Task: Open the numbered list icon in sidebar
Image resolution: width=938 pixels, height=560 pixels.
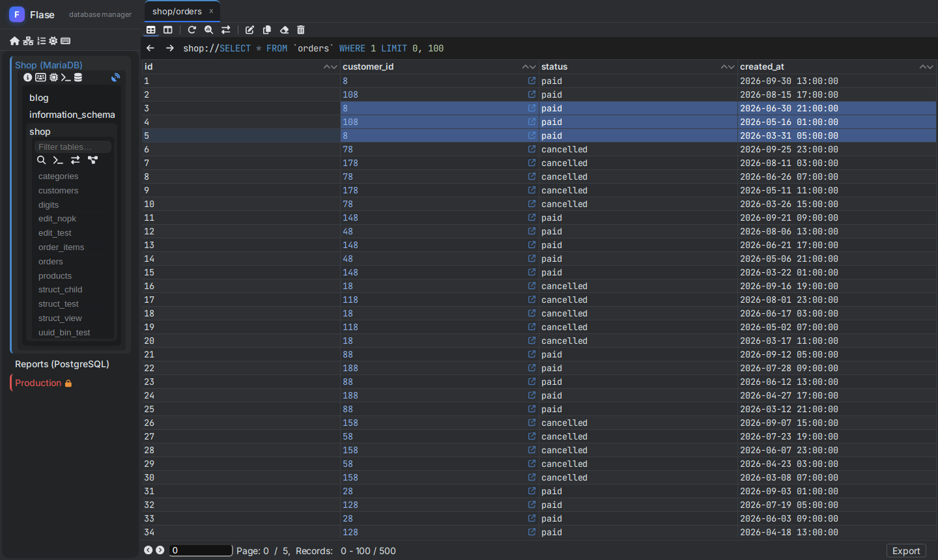Action: pos(41,41)
